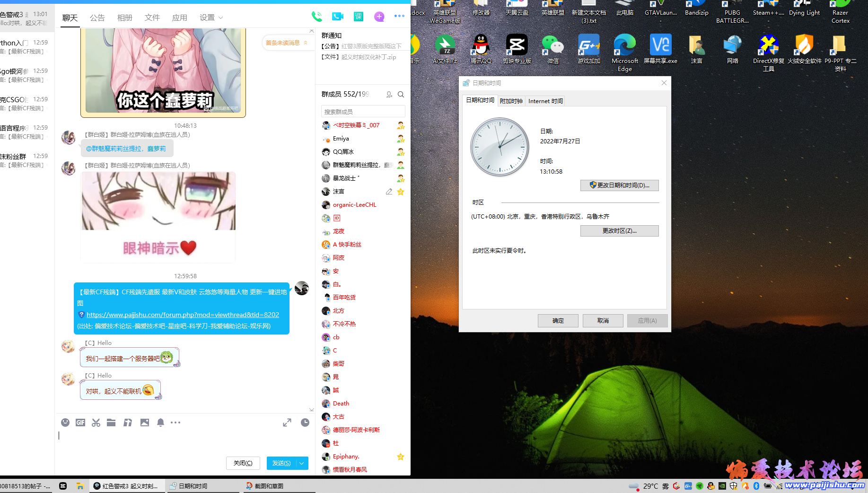This screenshot has height=493, width=868.
Task: Select the Internet 时间 tab
Action: (545, 101)
